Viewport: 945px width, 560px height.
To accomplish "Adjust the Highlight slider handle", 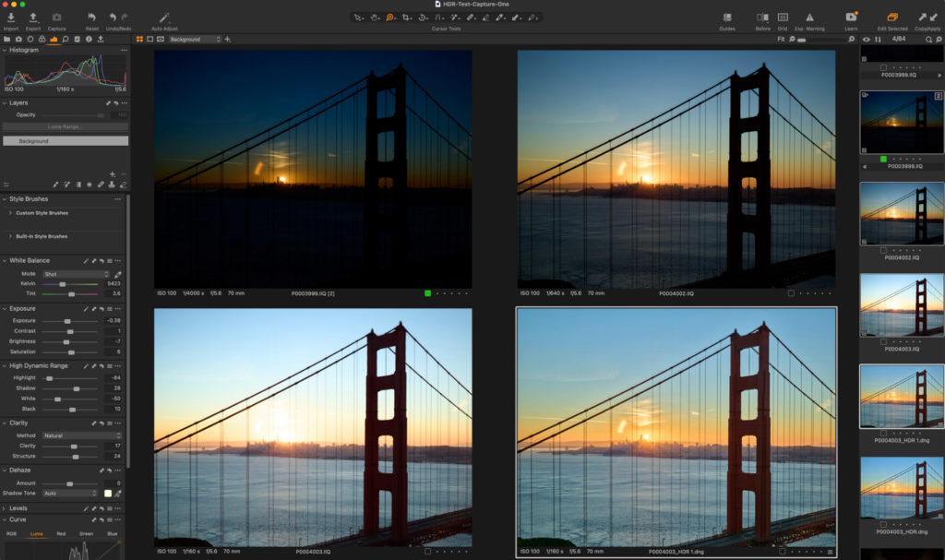I will 50,378.
